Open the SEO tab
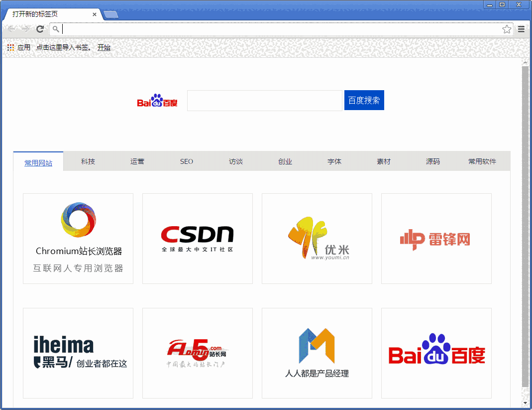Image resolution: width=532 pixels, height=410 pixels. pyautogui.click(x=186, y=161)
